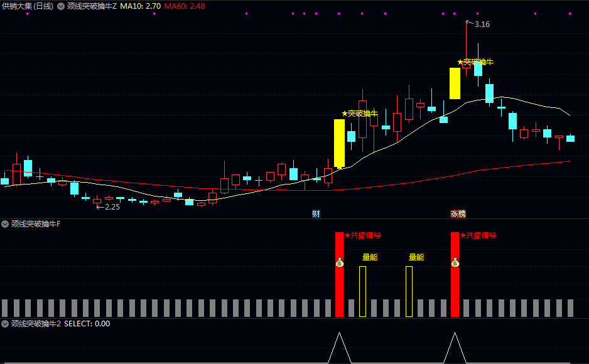Click the second 量能 label
The height and width of the screenshot is (364, 589).
[x=416, y=257]
